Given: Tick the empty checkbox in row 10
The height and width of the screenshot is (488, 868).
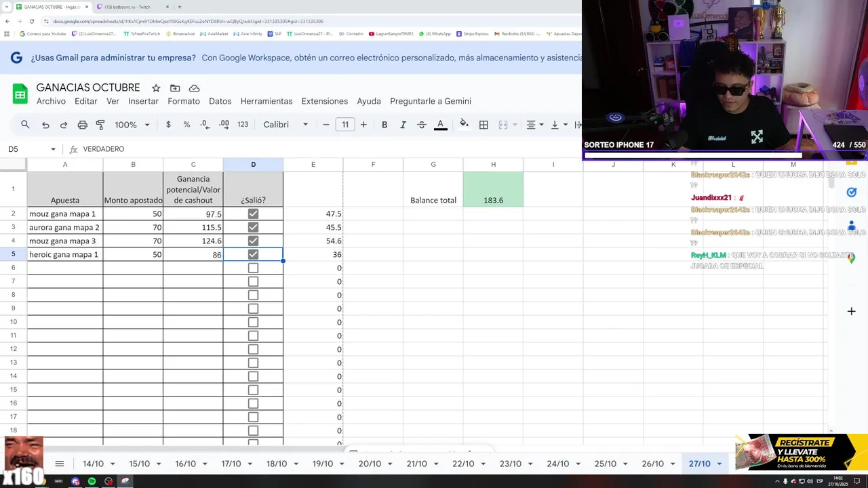Looking at the screenshot, I should pyautogui.click(x=253, y=322).
